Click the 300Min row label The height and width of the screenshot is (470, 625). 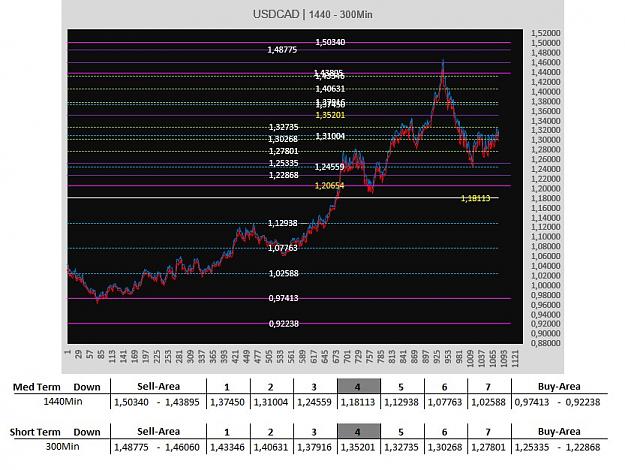63,446
